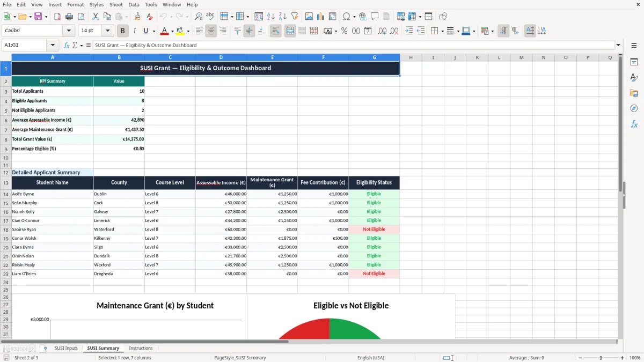Toggle Align Right
The image size is (644, 362).
(x=223, y=31)
